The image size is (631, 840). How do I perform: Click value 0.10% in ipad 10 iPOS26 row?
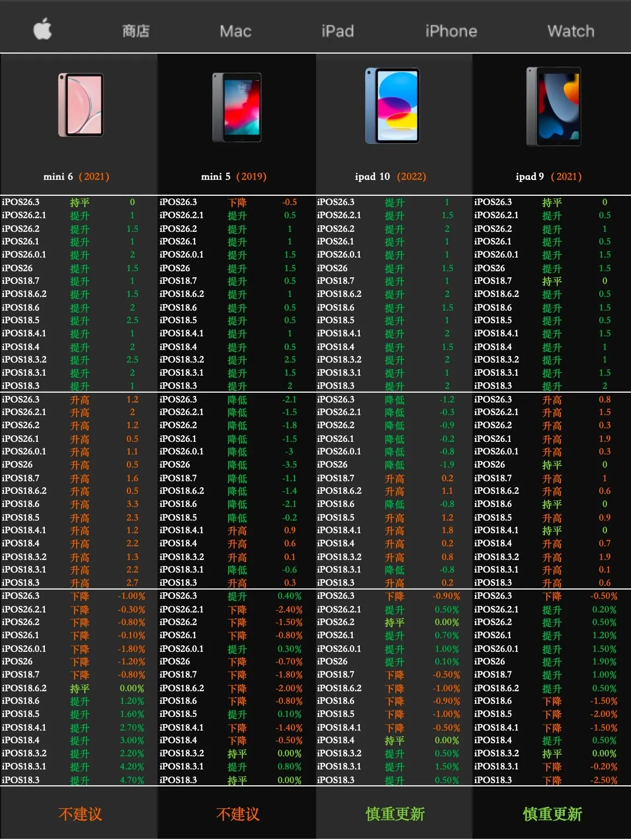[447, 662]
